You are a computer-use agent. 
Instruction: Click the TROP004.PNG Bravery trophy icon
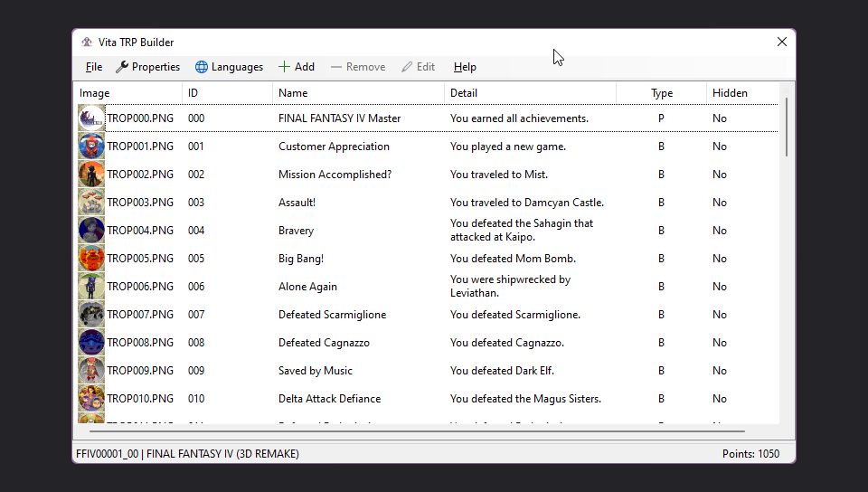point(91,231)
